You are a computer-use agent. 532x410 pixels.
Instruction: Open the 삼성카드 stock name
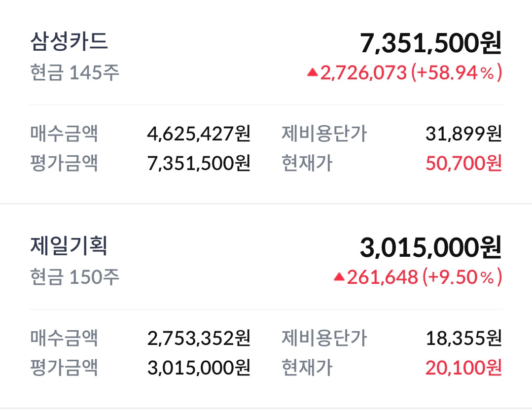point(69,41)
